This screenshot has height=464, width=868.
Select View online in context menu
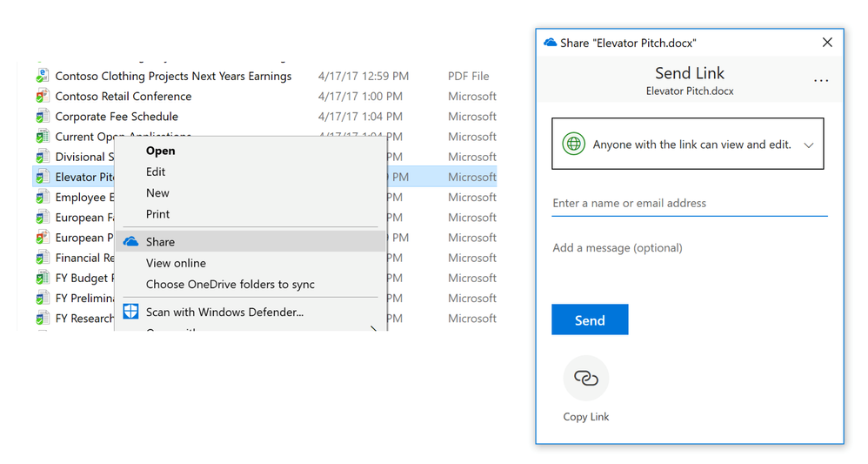[176, 263]
